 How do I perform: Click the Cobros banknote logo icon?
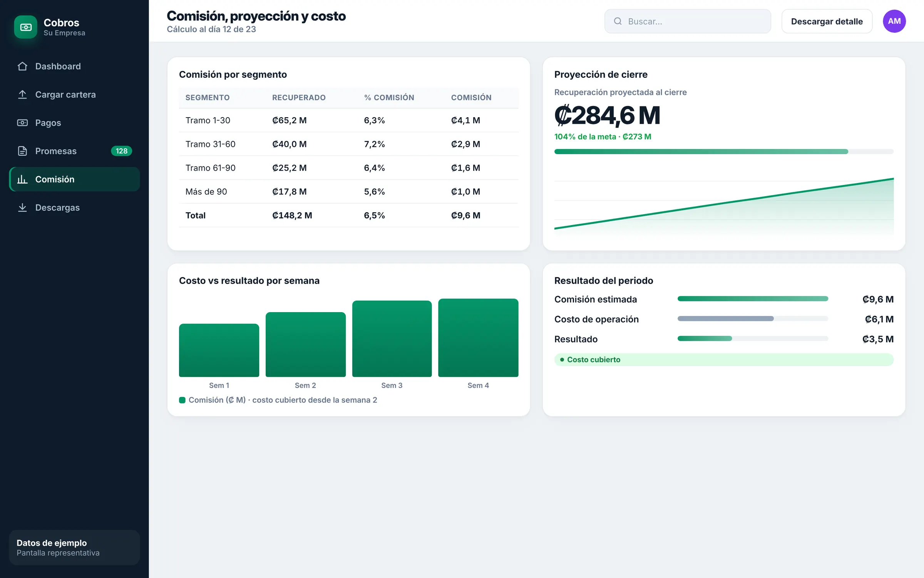(x=26, y=27)
